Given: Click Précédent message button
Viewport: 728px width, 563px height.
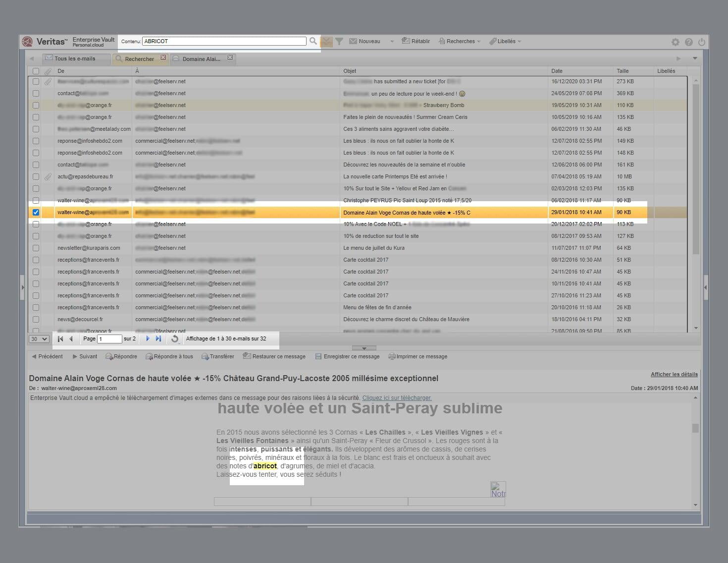Looking at the screenshot, I should pos(47,356).
